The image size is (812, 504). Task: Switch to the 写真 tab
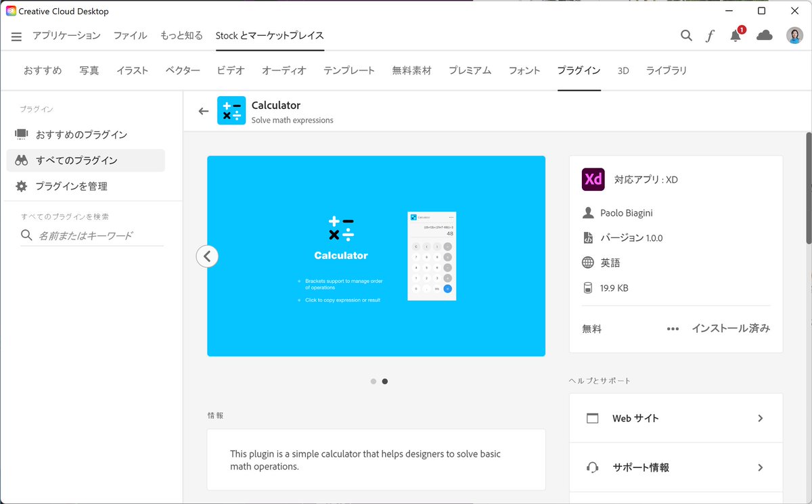pyautogui.click(x=89, y=70)
